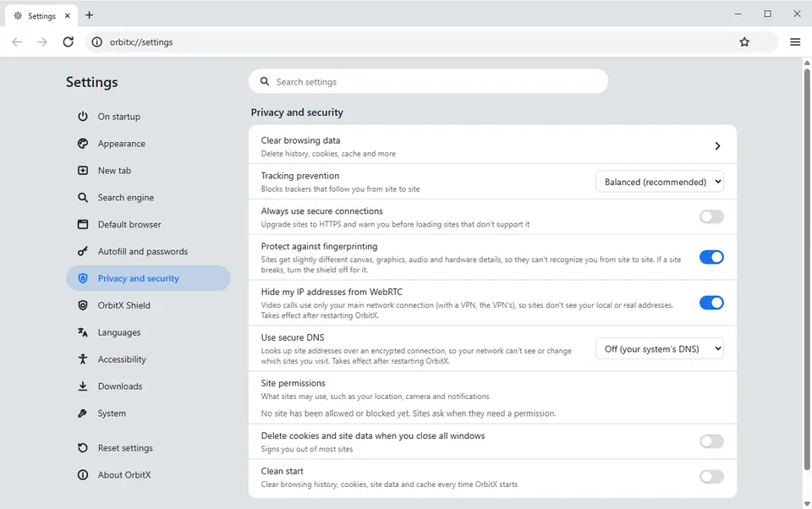The image size is (812, 509).
Task: Open the Search engine settings
Action: tap(148, 197)
